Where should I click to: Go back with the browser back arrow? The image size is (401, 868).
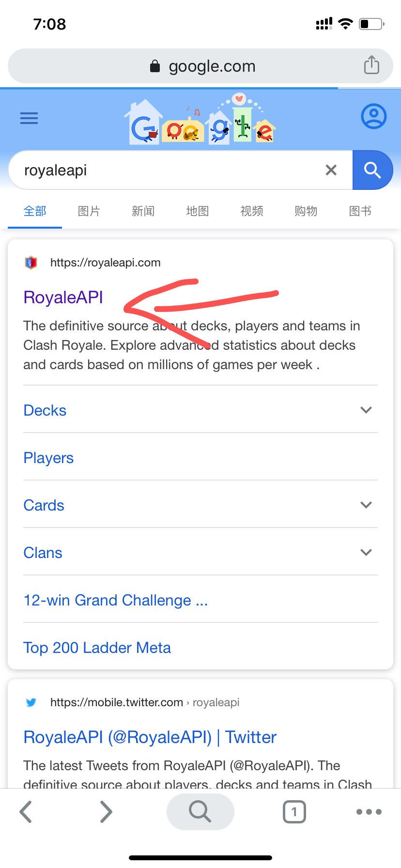(26, 811)
